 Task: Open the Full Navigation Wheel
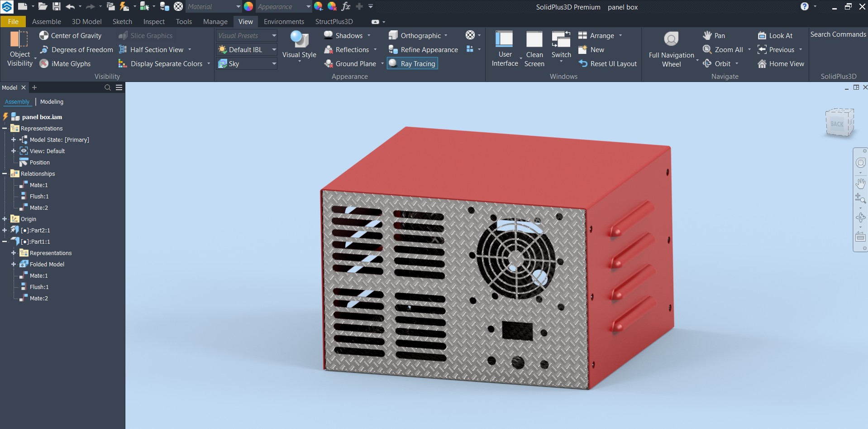[671, 49]
